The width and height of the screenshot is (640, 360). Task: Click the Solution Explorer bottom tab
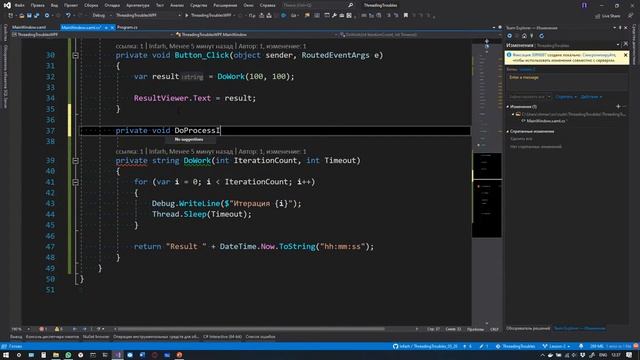click(x=528, y=328)
